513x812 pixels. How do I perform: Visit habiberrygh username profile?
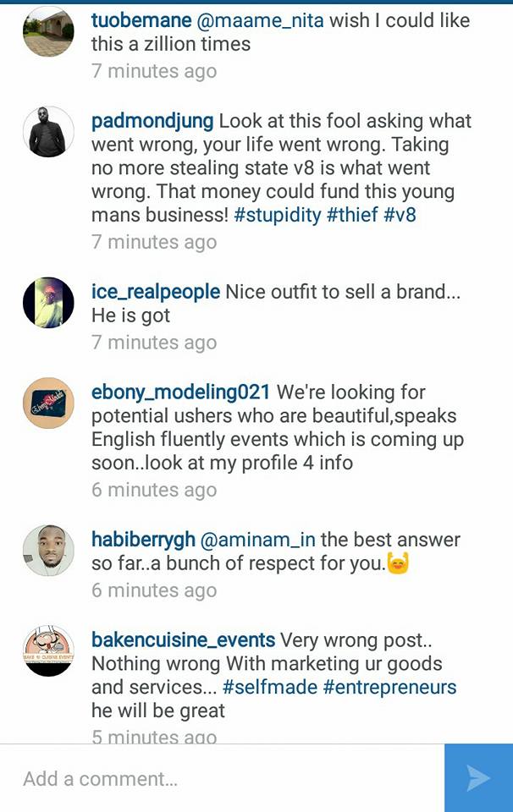tap(143, 540)
